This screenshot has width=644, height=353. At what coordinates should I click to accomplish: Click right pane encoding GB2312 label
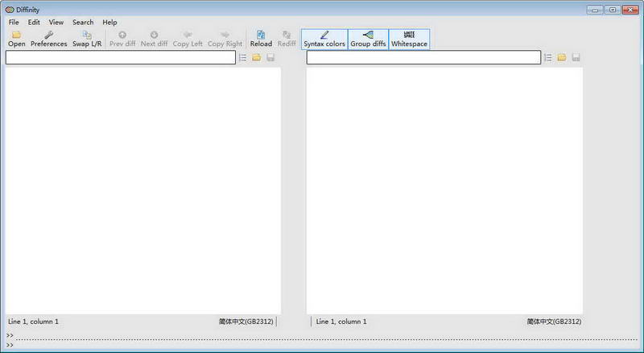coord(554,322)
